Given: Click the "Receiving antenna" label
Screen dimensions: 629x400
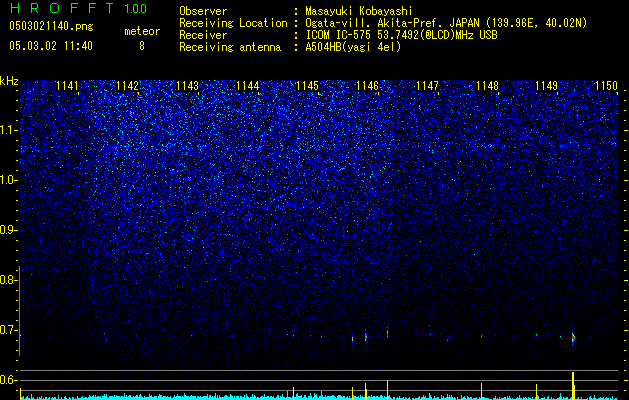Looking at the screenshot, I should tap(230, 47).
